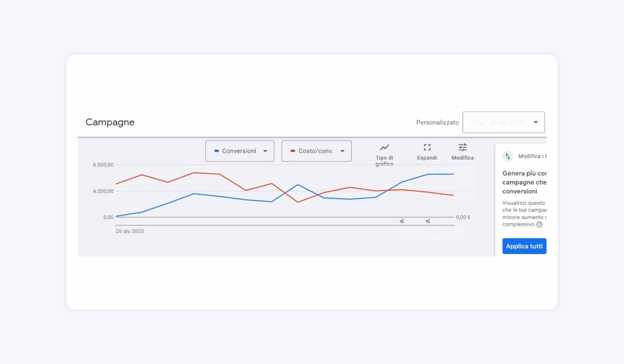The image size is (624, 364).
Task: Click the 4.000,00 axis label
Action: click(x=103, y=191)
